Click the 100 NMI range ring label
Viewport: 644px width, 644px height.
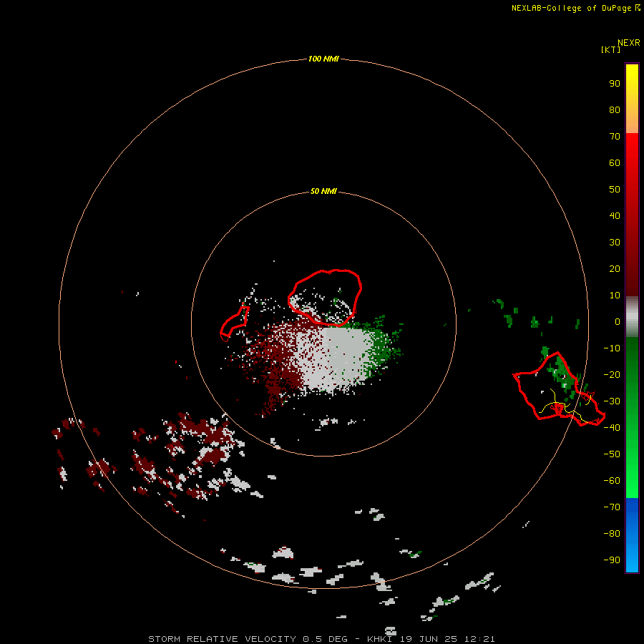click(x=323, y=59)
